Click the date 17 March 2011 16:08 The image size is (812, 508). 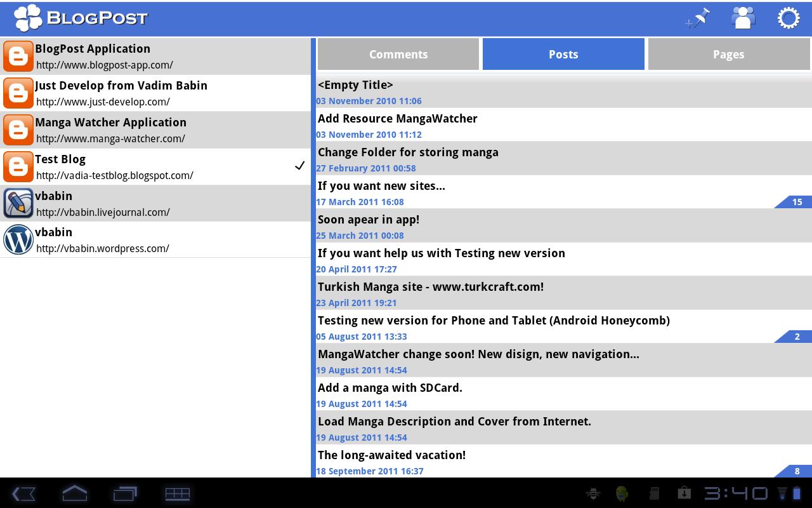(360, 202)
